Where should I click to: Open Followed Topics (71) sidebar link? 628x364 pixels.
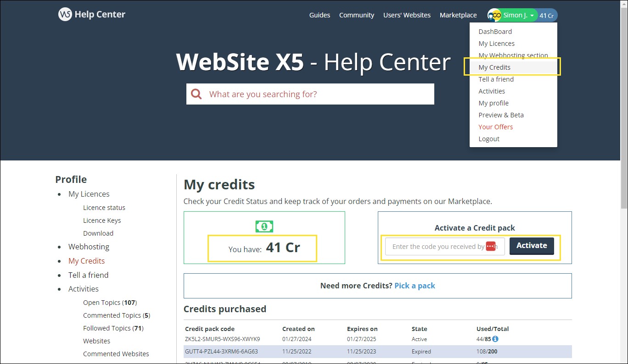113,328
